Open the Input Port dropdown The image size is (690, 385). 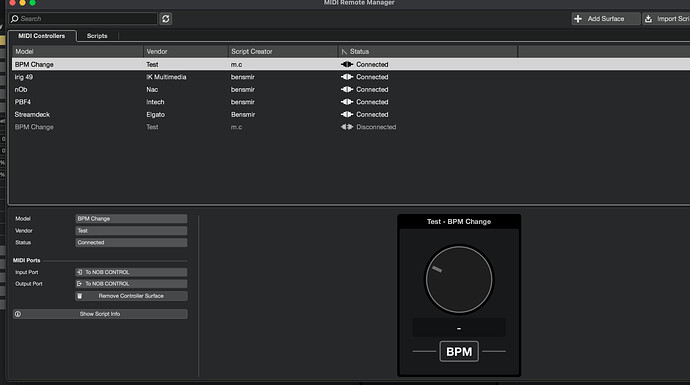[131, 272]
